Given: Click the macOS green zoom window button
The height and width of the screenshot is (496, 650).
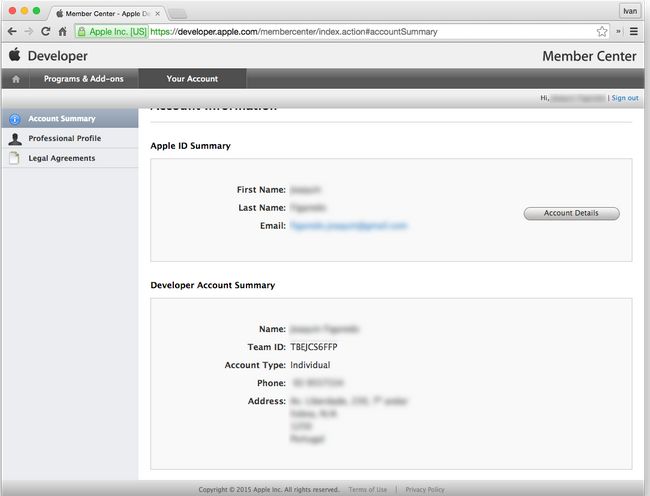Looking at the screenshot, I should pos(36,11).
